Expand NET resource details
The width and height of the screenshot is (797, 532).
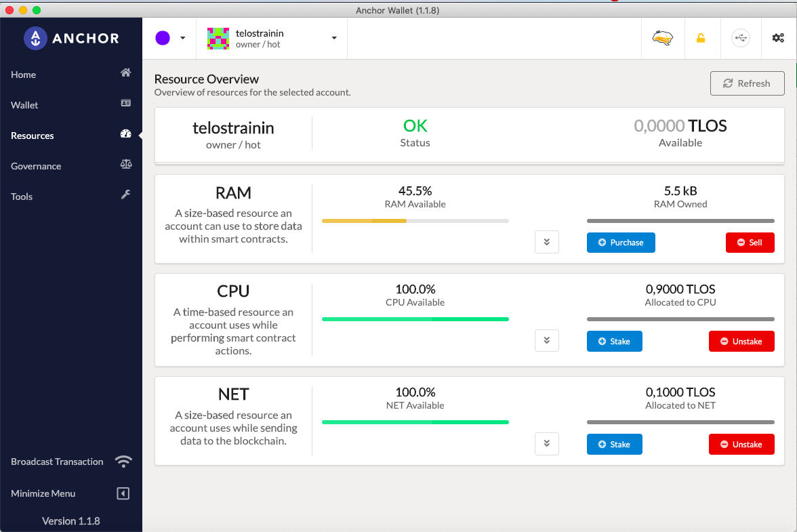click(547, 444)
